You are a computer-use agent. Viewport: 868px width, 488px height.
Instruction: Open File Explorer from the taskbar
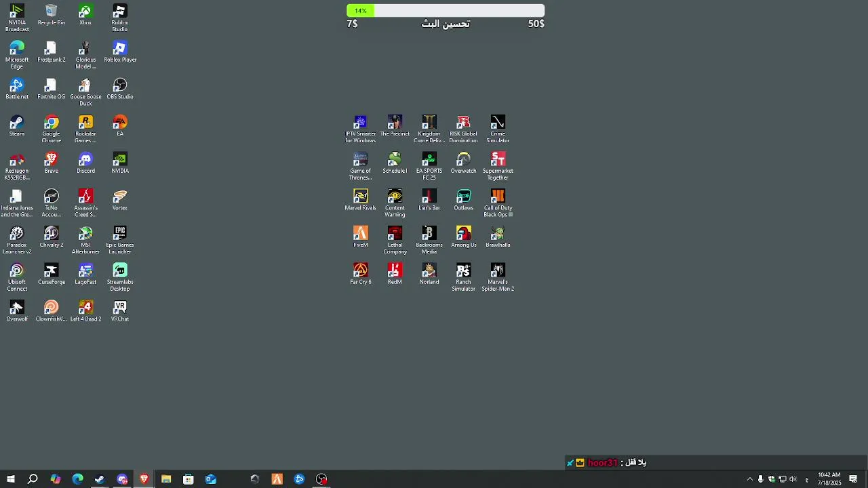point(166,479)
